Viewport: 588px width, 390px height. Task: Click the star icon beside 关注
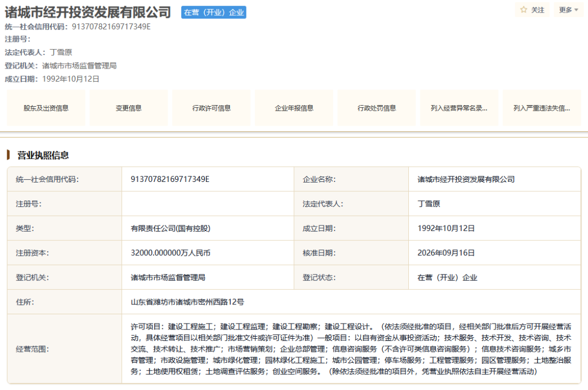(x=524, y=10)
